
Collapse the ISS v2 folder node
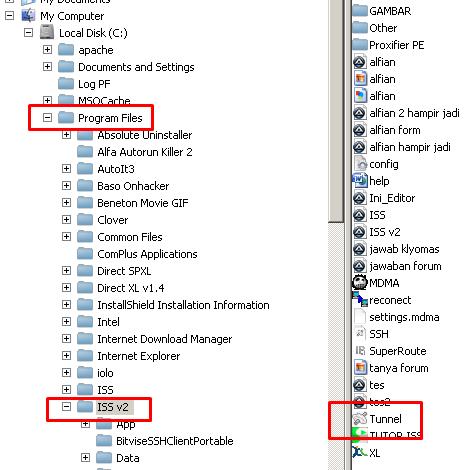click(66, 406)
